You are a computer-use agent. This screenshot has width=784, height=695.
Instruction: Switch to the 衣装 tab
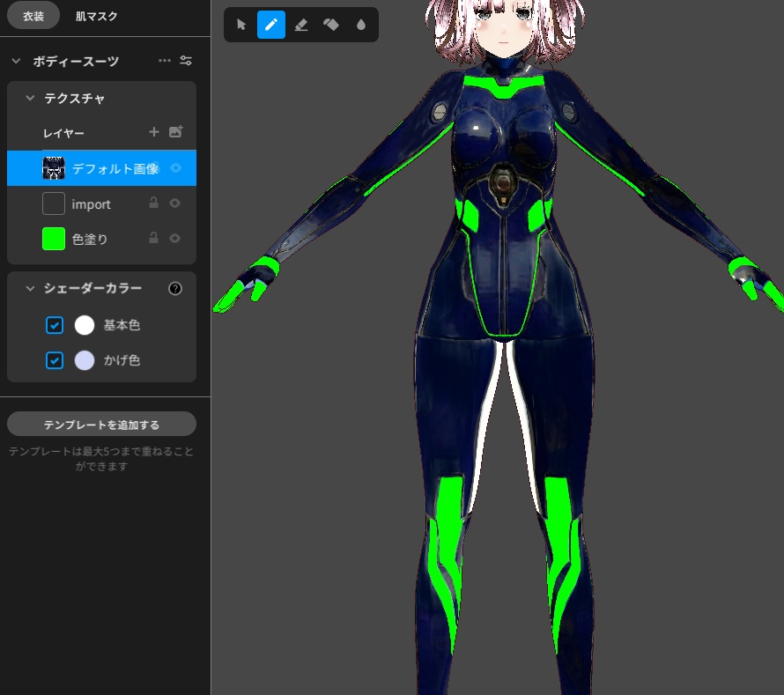[33, 16]
